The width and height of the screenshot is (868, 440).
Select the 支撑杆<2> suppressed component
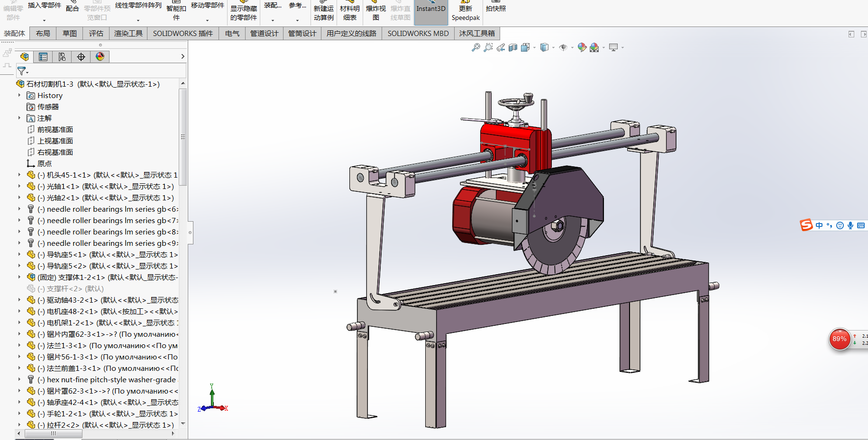click(x=65, y=288)
